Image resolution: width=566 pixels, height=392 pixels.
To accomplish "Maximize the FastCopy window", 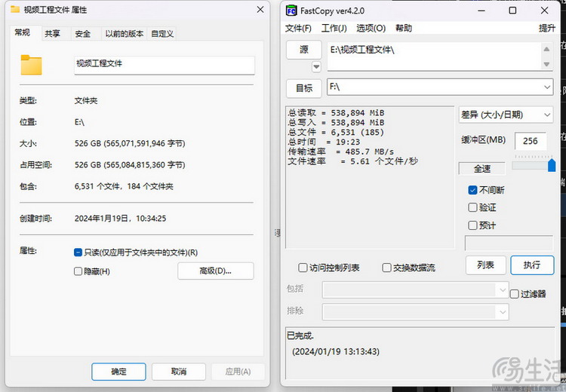I will [x=512, y=11].
